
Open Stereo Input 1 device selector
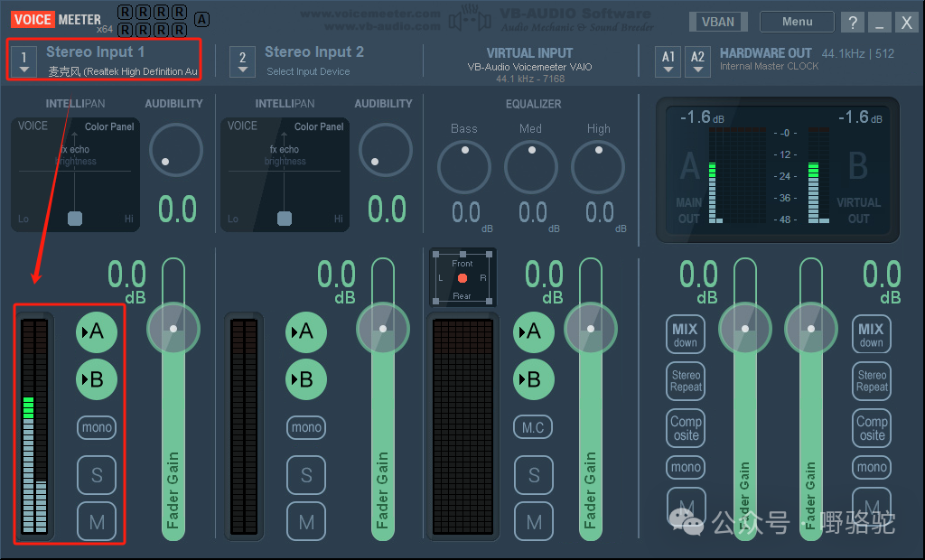coord(24,61)
